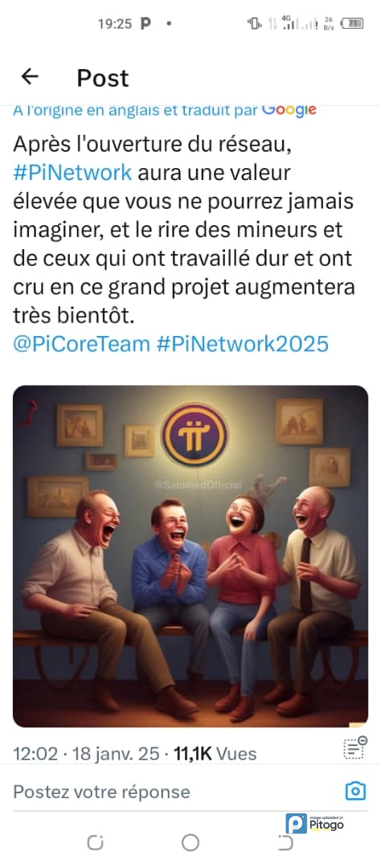The height and width of the screenshot is (868, 381).
Task: Open the laughing people image
Action: 190,556
